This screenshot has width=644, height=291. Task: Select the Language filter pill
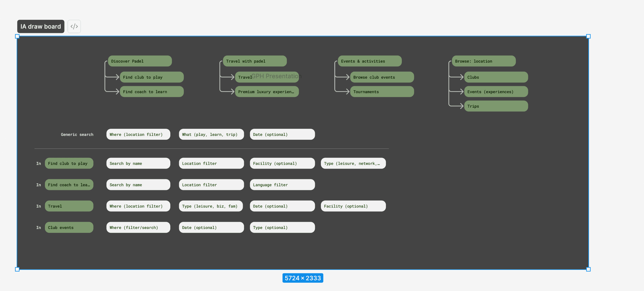pyautogui.click(x=283, y=185)
